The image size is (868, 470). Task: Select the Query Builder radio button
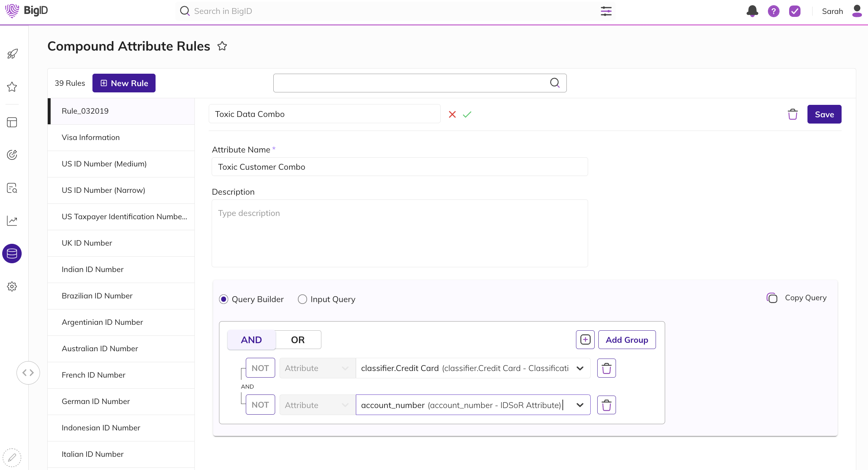coord(223,299)
